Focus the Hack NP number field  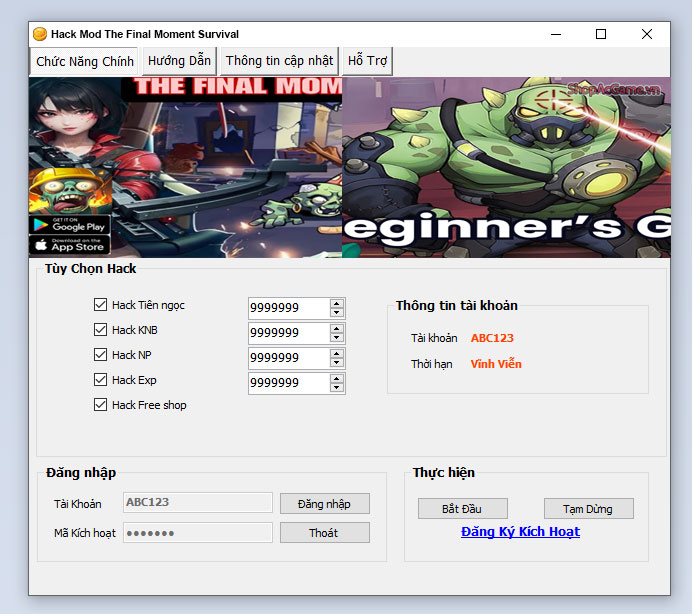[289, 358]
